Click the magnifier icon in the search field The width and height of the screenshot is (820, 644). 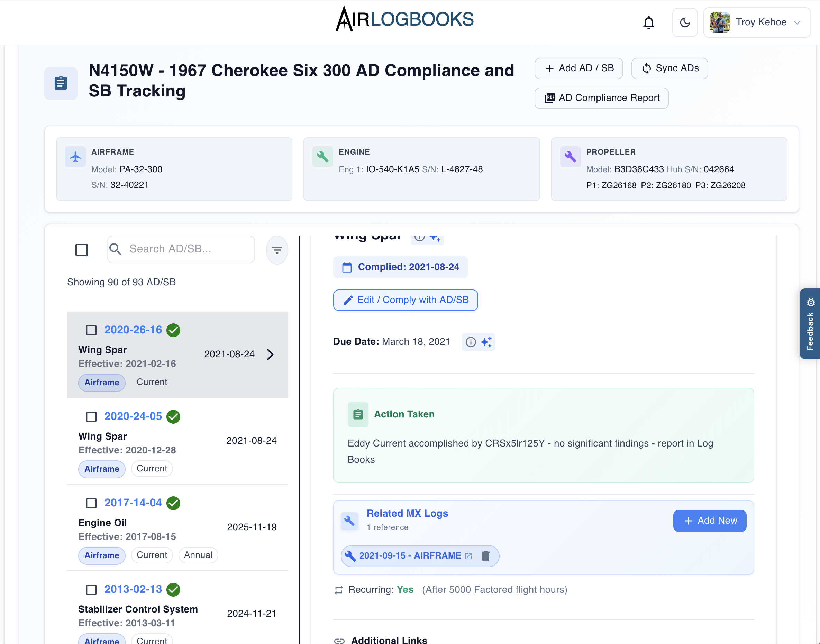tap(116, 249)
